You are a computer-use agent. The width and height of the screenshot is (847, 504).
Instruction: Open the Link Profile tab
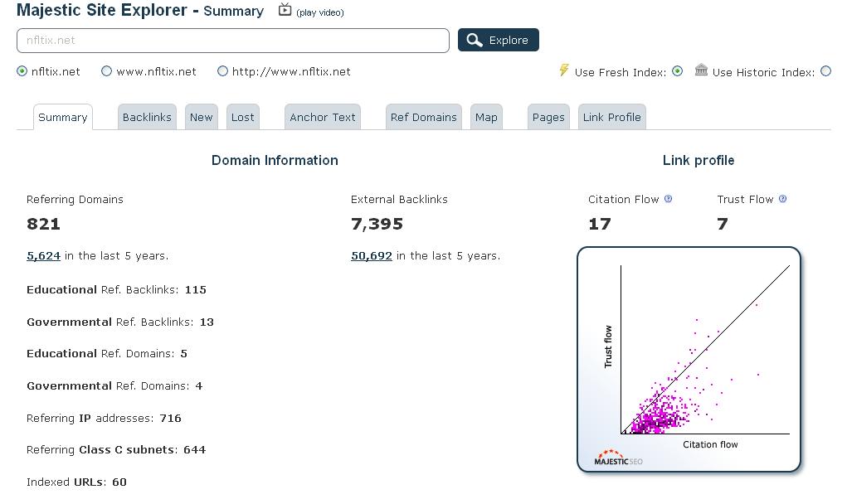(x=612, y=117)
